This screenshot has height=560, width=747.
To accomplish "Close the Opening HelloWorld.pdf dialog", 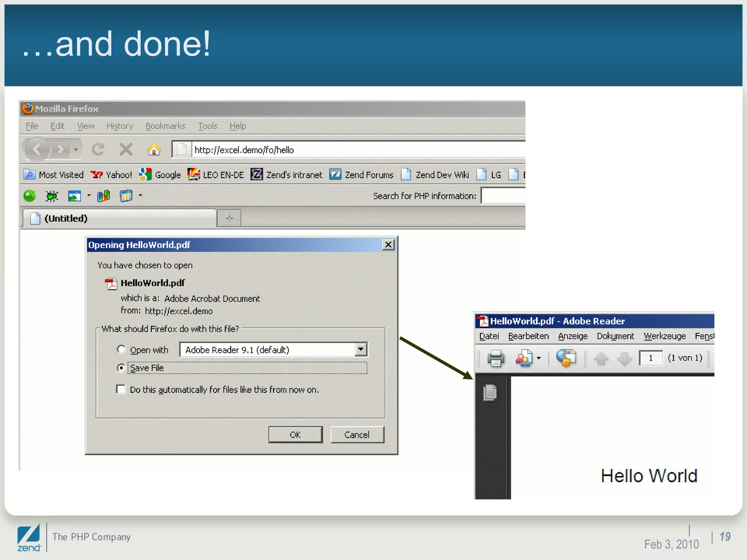I will click(x=388, y=245).
